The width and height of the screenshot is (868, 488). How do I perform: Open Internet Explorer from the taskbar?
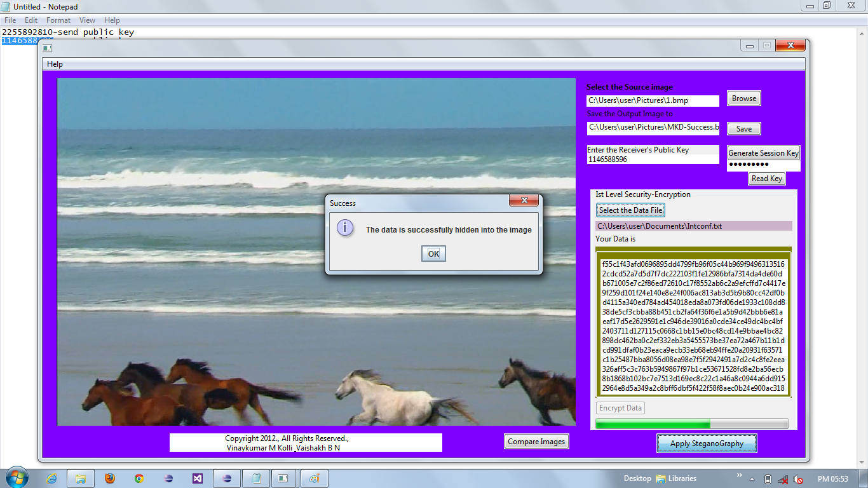point(50,478)
